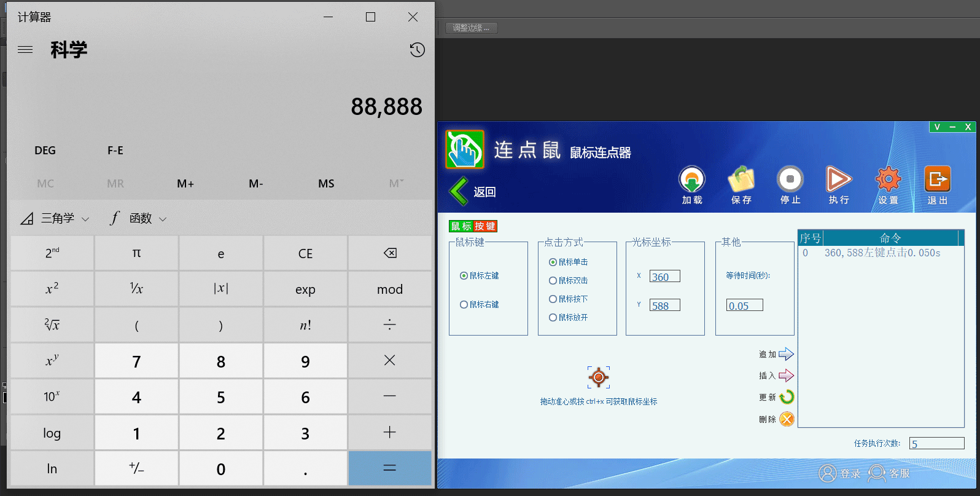The width and height of the screenshot is (980, 496).
Task: Click the backspace key in calculator
Action: pyautogui.click(x=390, y=253)
